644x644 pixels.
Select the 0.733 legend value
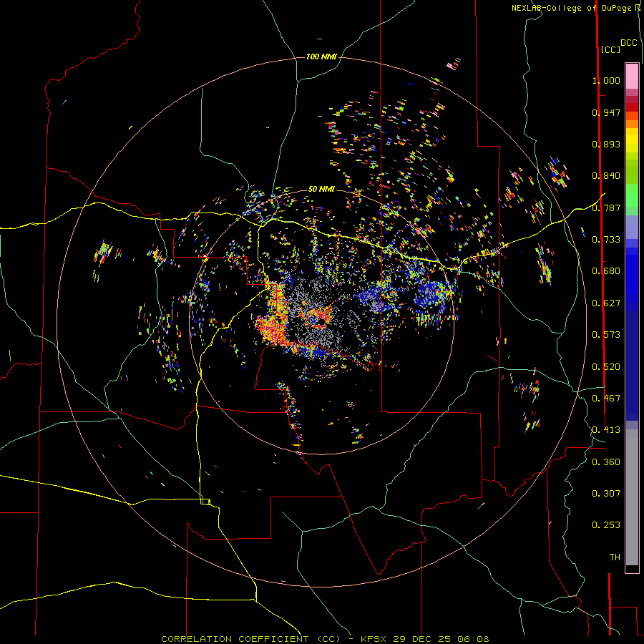click(x=606, y=240)
